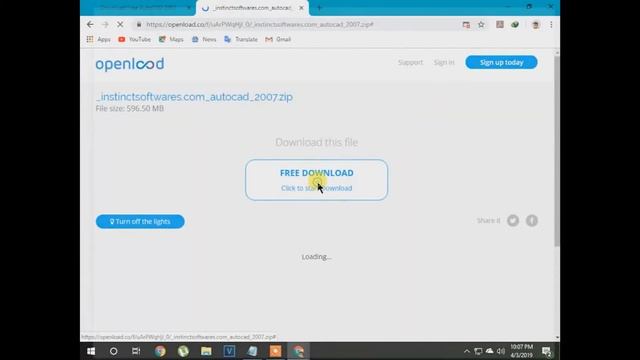Open the Gmail bookmark
The width and height of the screenshot is (640, 360).
278,39
